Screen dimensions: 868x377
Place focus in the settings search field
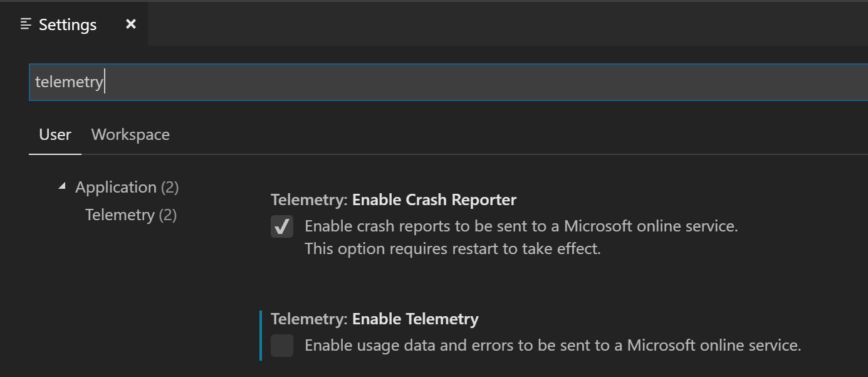click(x=251, y=82)
